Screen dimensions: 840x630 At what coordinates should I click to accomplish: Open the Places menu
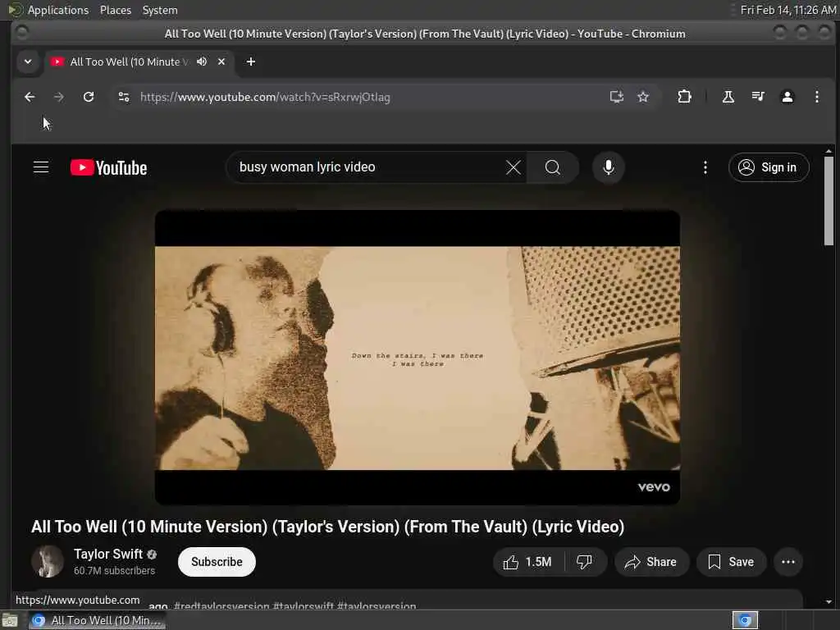click(115, 10)
